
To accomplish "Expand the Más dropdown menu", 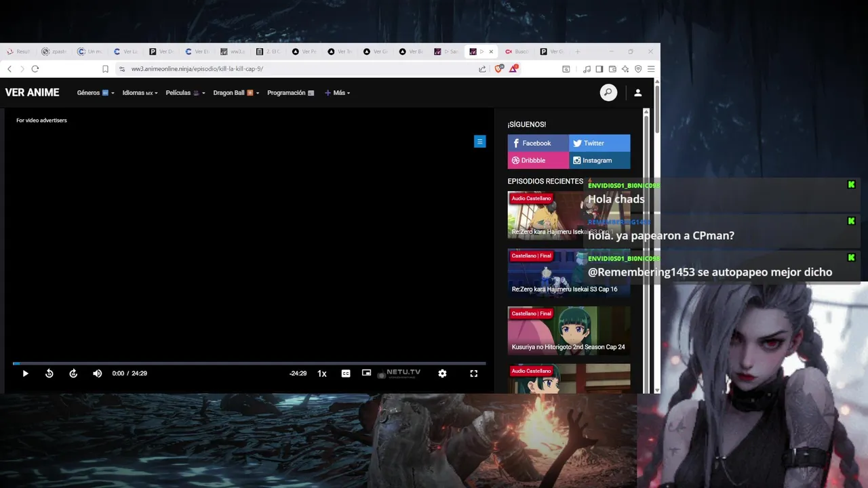I will pyautogui.click(x=337, y=93).
